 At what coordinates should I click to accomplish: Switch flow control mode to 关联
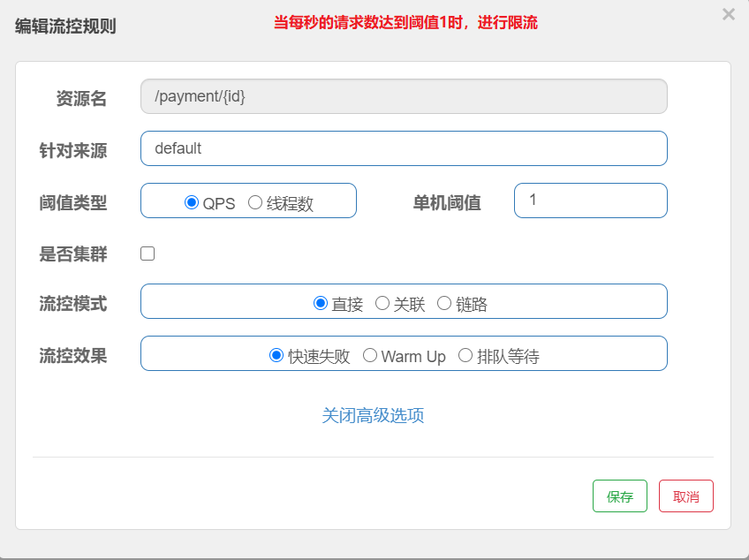tap(382, 304)
